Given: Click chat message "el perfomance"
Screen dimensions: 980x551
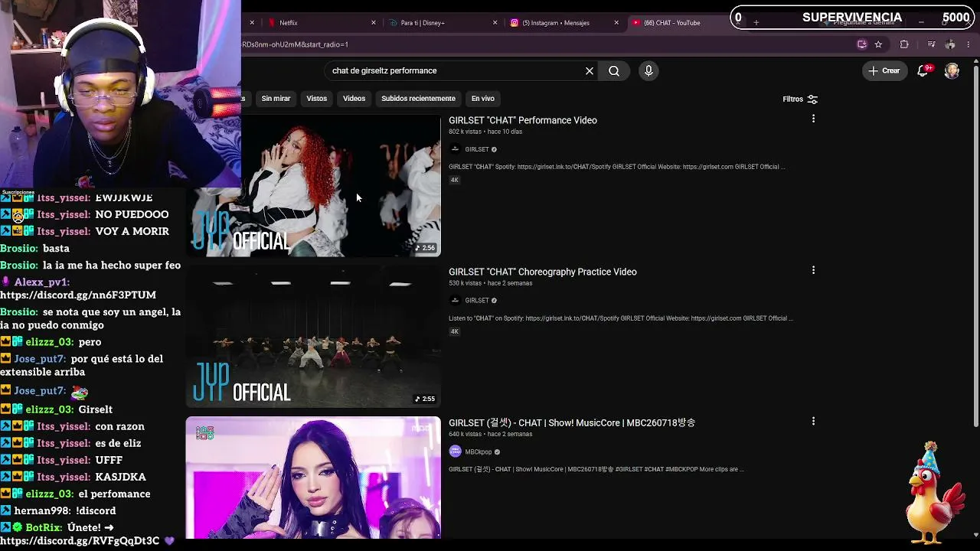Looking at the screenshot, I should (115, 494).
